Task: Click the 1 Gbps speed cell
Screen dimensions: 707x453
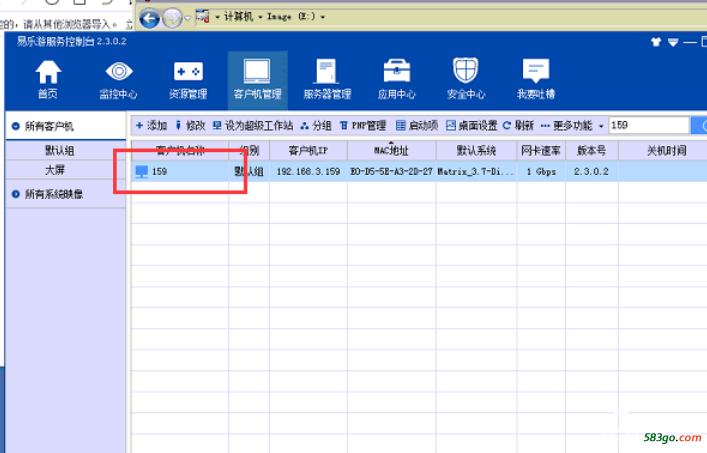Action: coord(541,172)
